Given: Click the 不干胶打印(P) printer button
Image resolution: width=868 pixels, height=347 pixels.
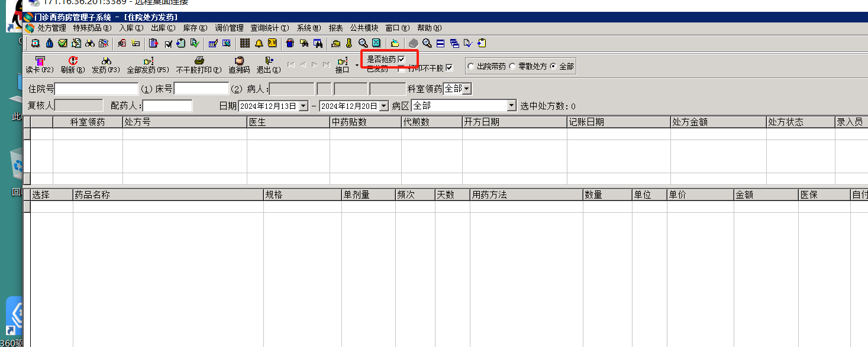Looking at the screenshot, I should click(x=199, y=65).
